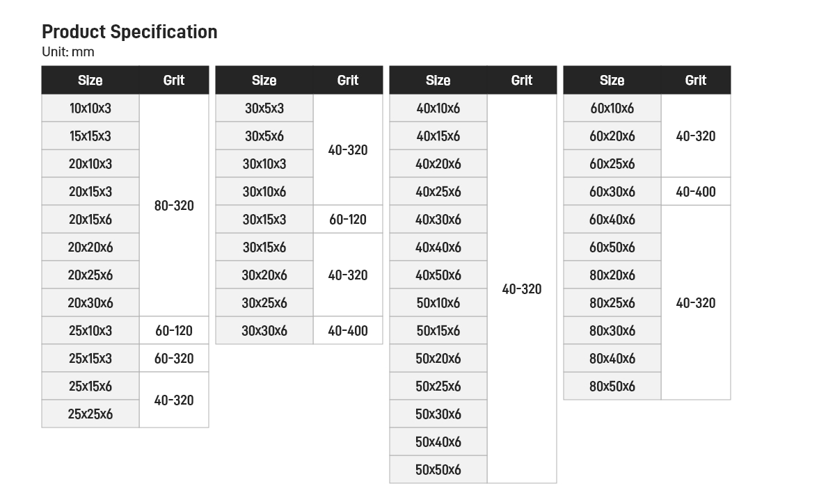The height and width of the screenshot is (504, 835).
Task: Click the 40x50x6 size entry
Action: (x=438, y=275)
